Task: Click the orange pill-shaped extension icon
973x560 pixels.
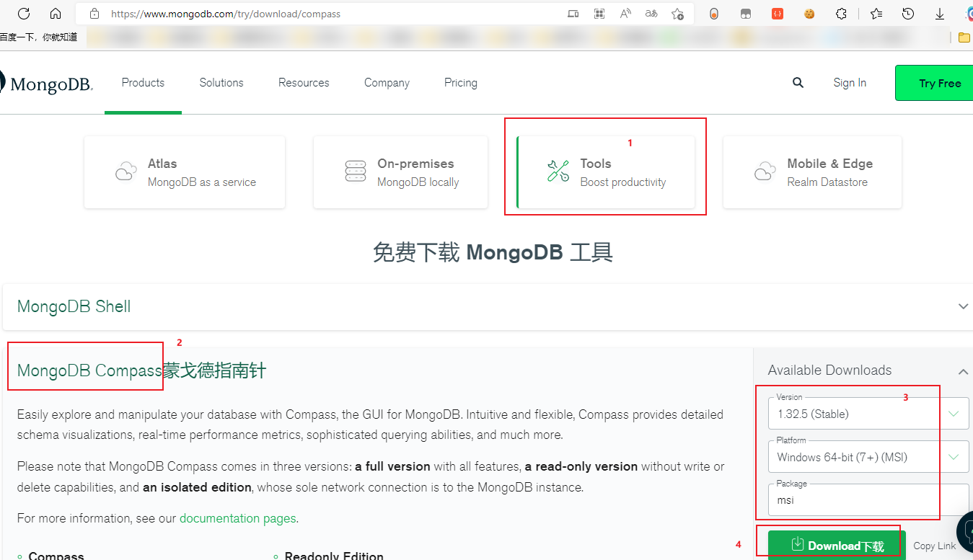Action: tap(714, 14)
